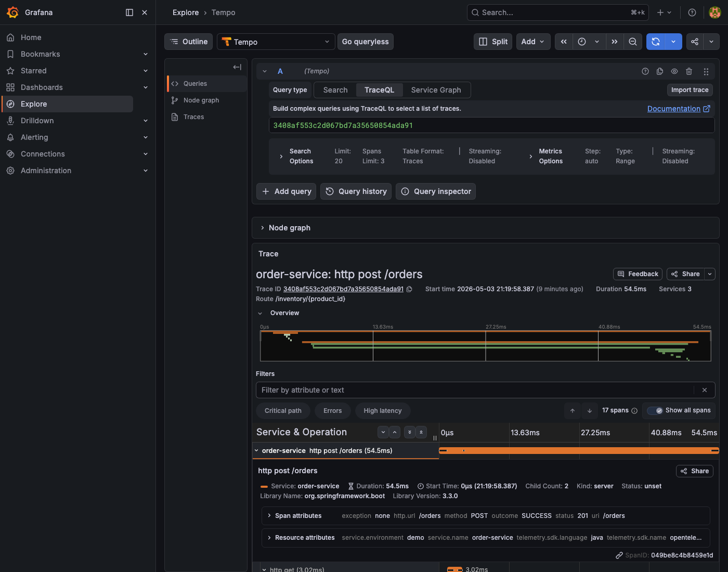Go to Traces in outline

[207, 117]
